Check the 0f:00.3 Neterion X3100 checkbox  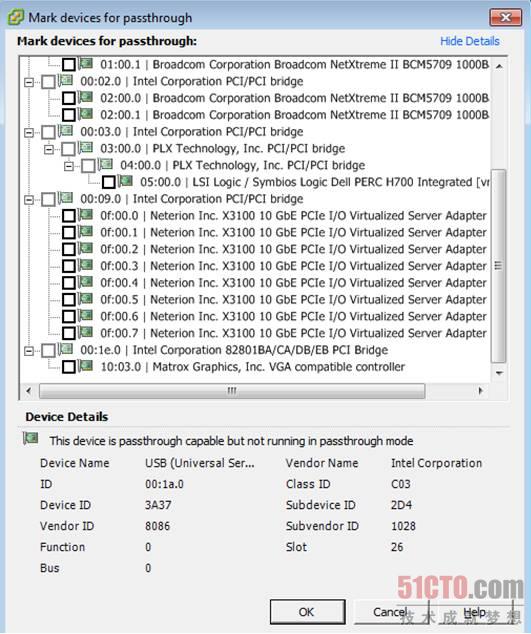click(x=69, y=266)
